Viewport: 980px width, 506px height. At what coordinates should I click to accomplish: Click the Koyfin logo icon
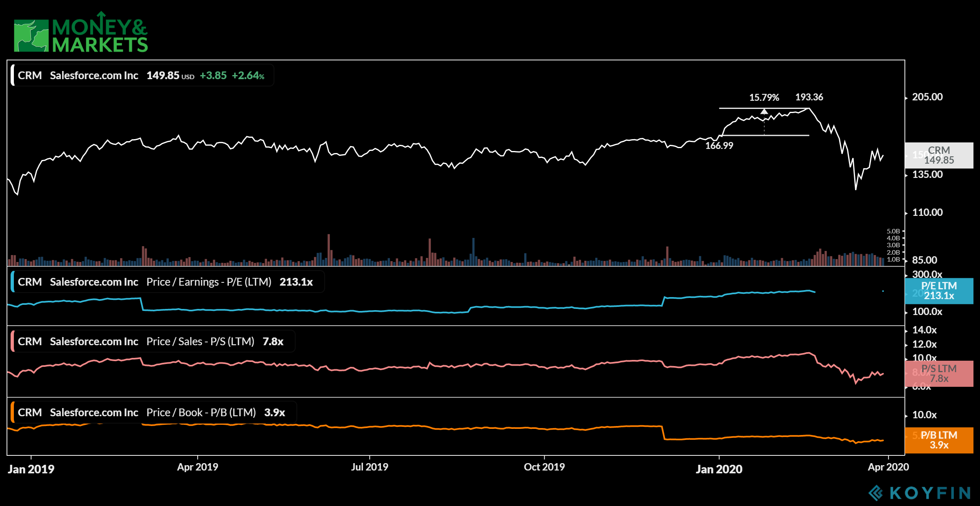coord(875,493)
